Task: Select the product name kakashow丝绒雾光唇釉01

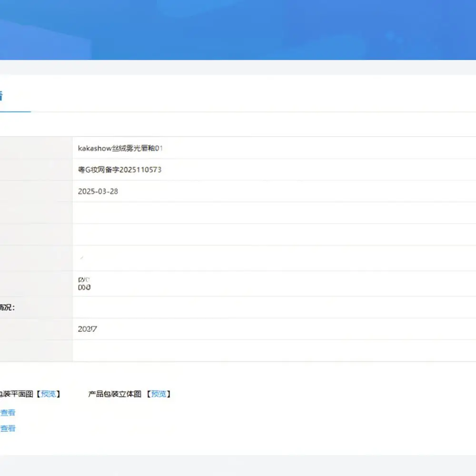Action: pos(120,148)
